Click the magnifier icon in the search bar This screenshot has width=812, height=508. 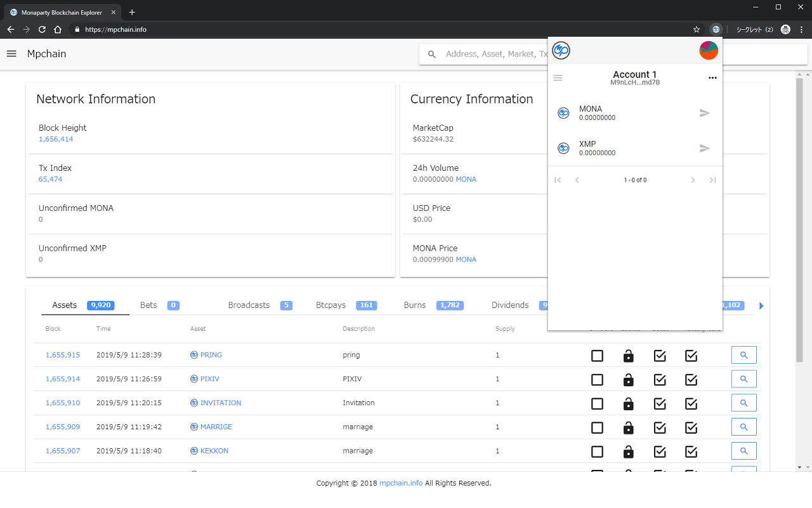click(x=432, y=54)
